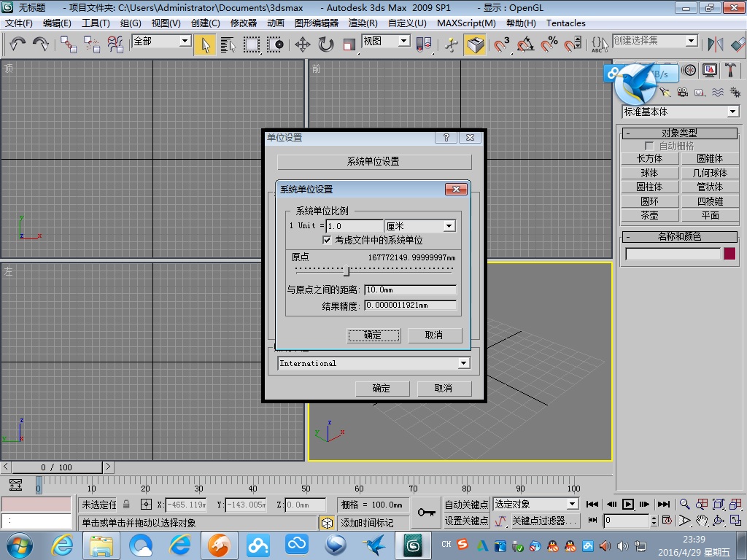
Task: Select the Space Warps category icon
Action: pyautogui.click(x=718, y=92)
